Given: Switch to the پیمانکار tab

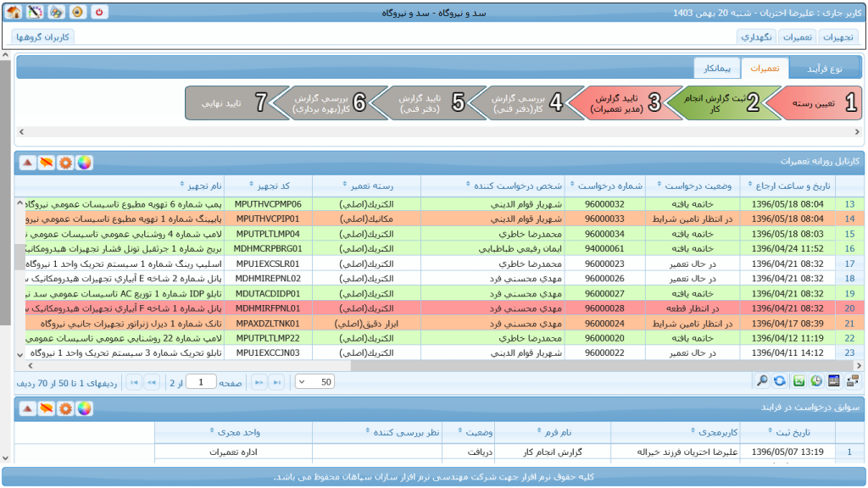Looking at the screenshot, I should coord(717,69).
